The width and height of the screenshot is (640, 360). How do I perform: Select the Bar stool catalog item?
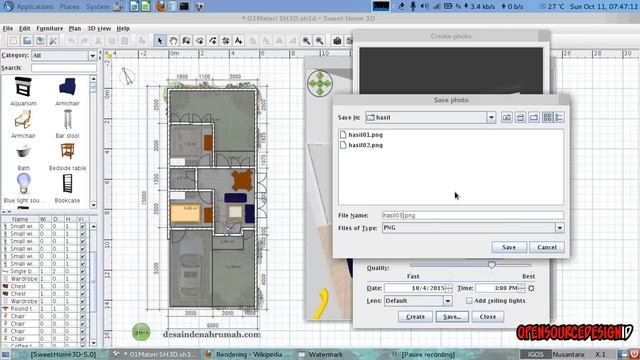click(67, 124)
